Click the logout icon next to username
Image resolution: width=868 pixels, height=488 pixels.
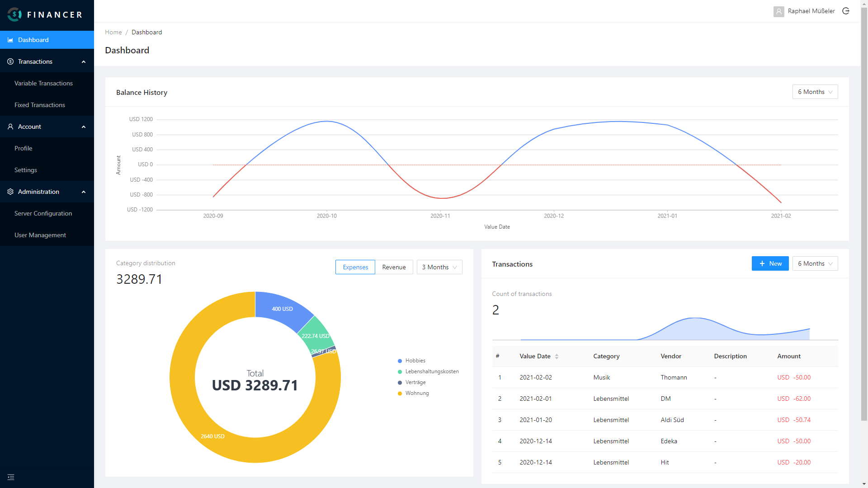(846, 11)
